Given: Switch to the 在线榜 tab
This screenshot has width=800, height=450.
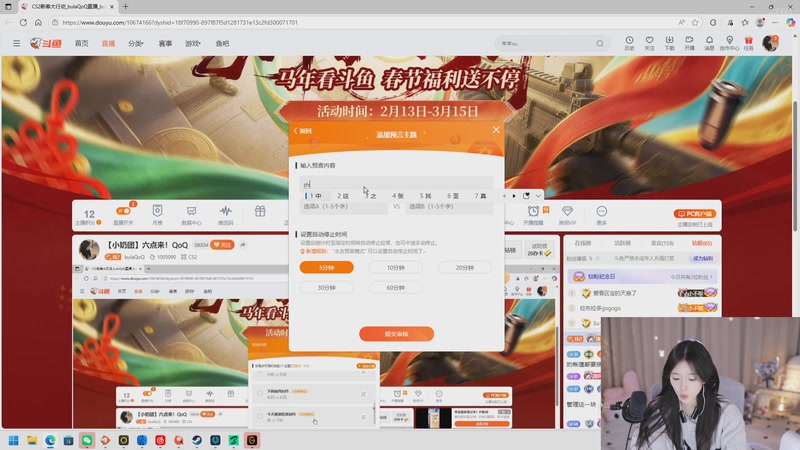Looking at the screenshot, I should (x=583, y=243).
